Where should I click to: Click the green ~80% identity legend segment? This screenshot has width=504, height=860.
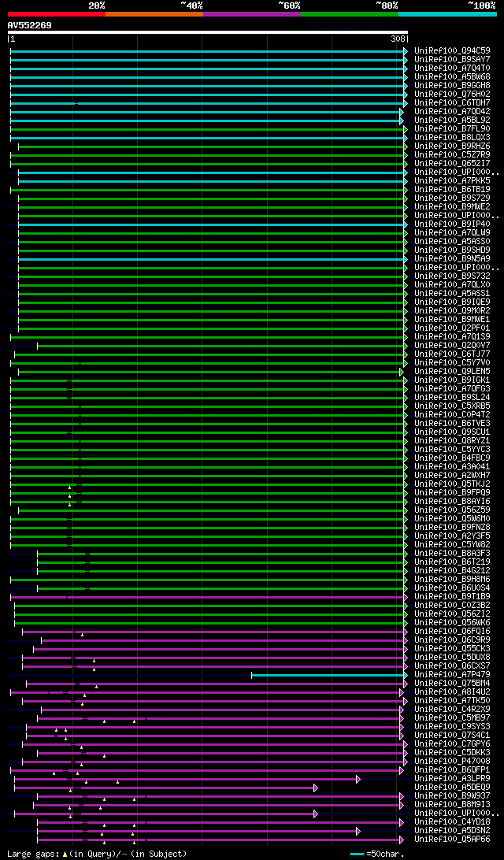point(350,13)
